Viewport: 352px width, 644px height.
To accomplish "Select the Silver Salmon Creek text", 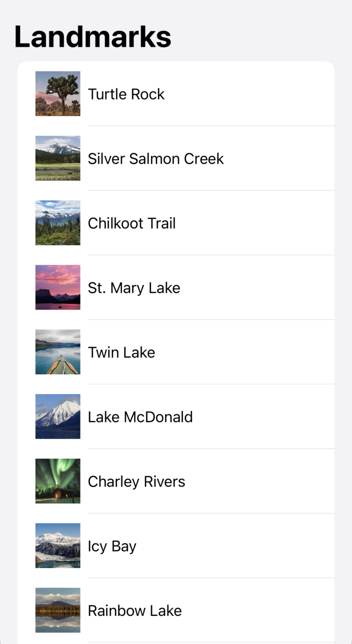I will tap(156, 159).
